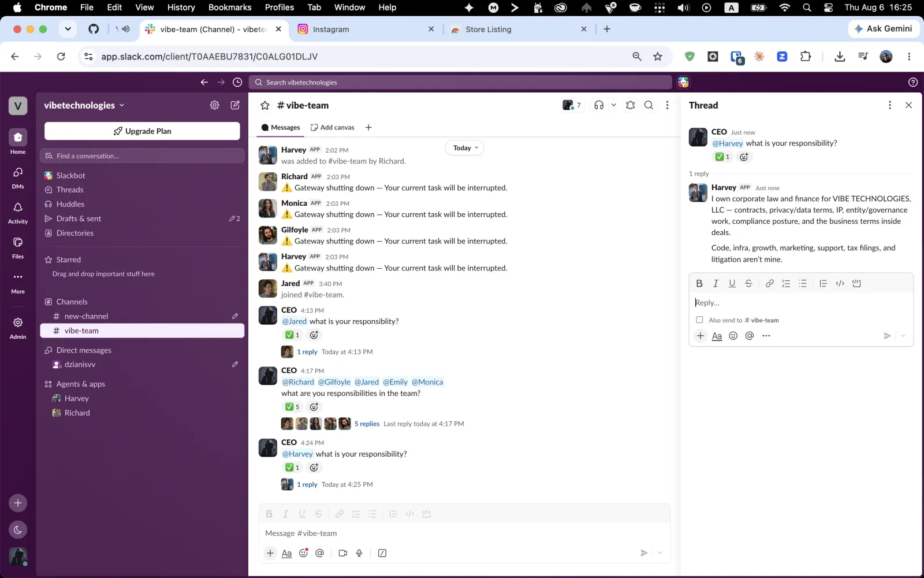This screenshot has height=578, width=924.
Task: Toggle italic in thread reply toolbar
Action: click(x=716, y=283)
